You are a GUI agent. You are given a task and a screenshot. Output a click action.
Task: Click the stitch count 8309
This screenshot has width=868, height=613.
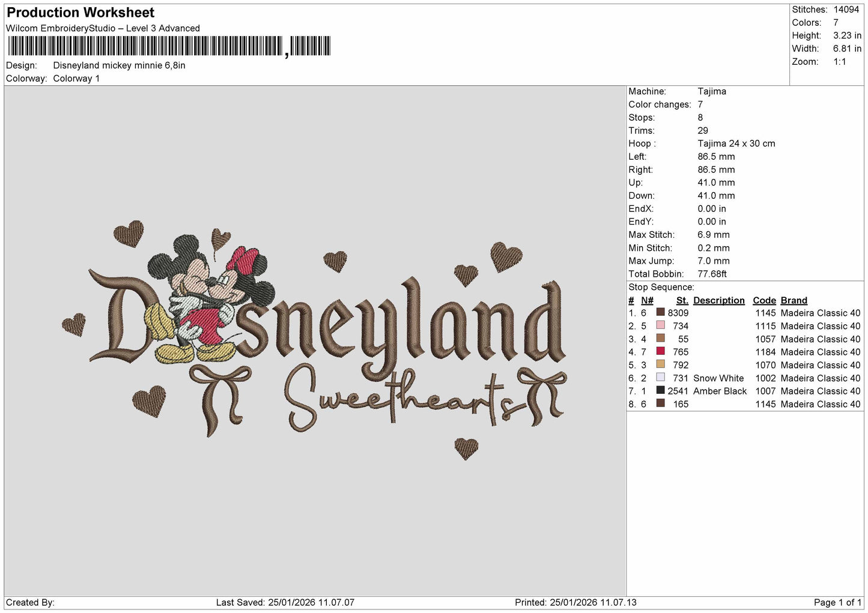(x=678, y=313)
